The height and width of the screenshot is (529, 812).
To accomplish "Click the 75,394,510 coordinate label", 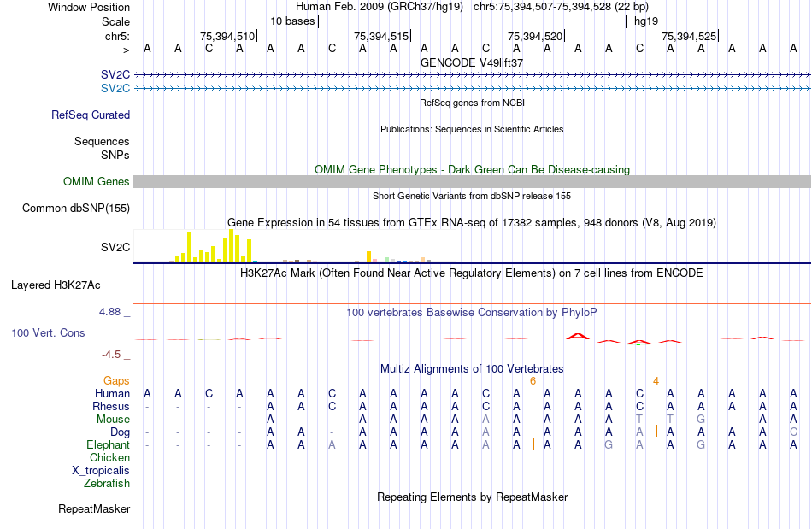I will [x=227, y=36].
